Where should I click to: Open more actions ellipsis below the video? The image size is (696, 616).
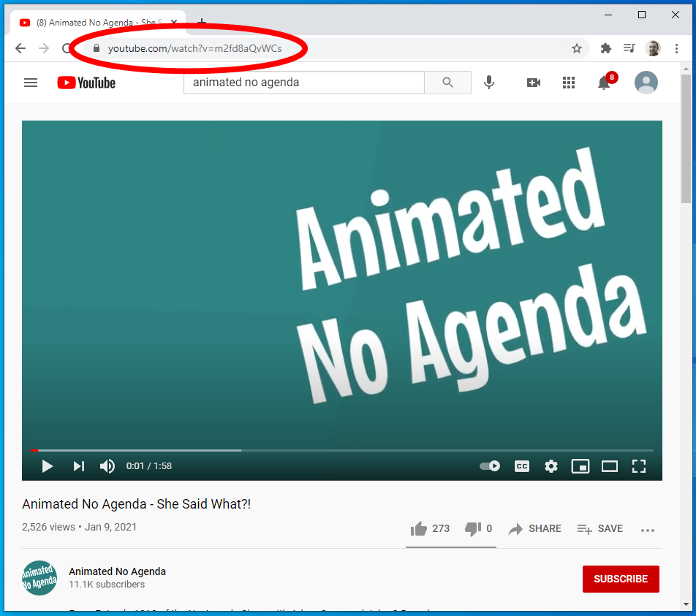pyautogui.click(x=648, y=530)
